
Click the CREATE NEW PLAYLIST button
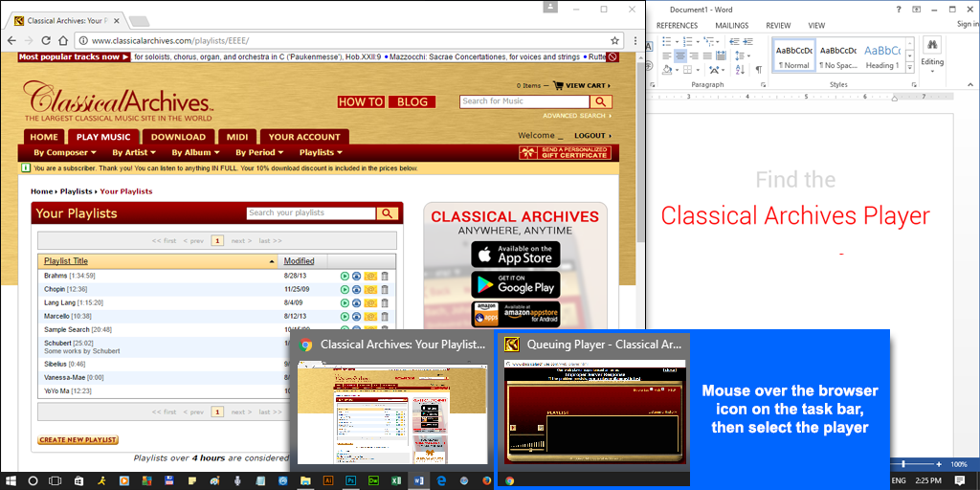click(78, 440)
